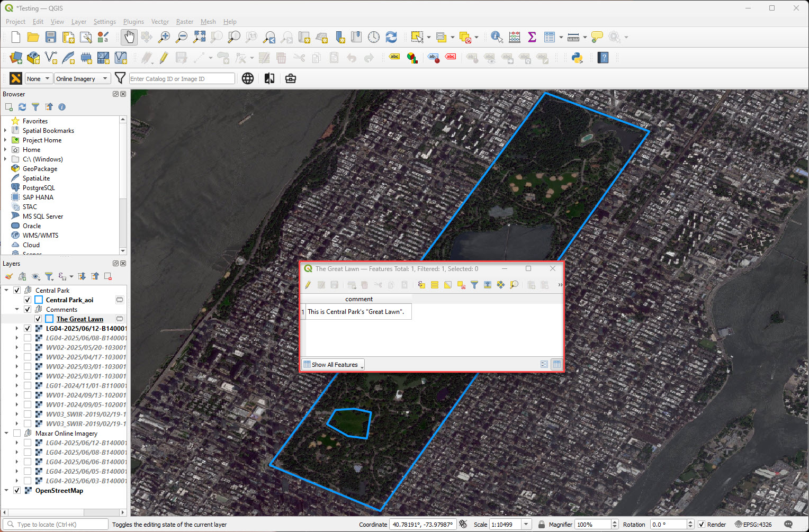Open statistical summary sigma icon
This screenshot has height=532, width=809.
coord(532,37)
